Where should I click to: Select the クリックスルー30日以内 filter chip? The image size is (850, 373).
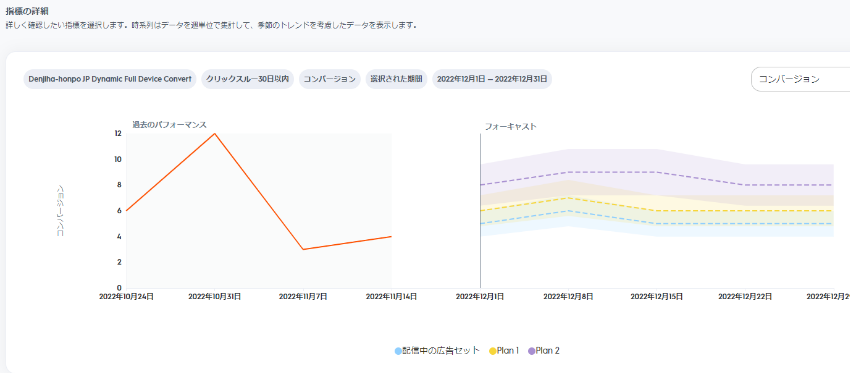247,79
